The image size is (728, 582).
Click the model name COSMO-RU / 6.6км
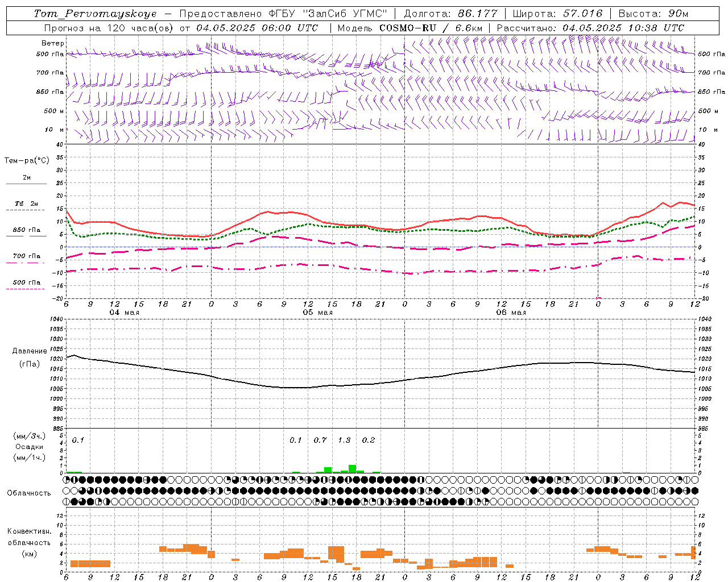tap(431, 28)
